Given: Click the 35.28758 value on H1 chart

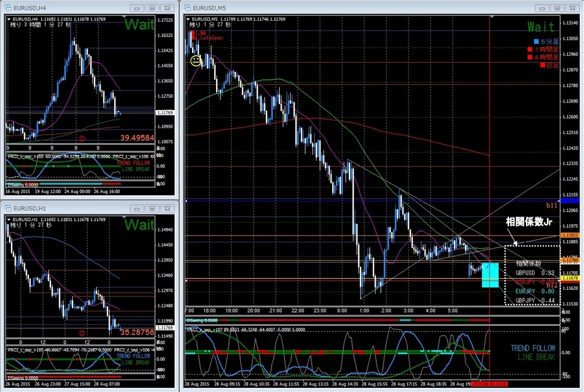Looking at the screenshot, I should pyautogui.click(x=137, y=332).
